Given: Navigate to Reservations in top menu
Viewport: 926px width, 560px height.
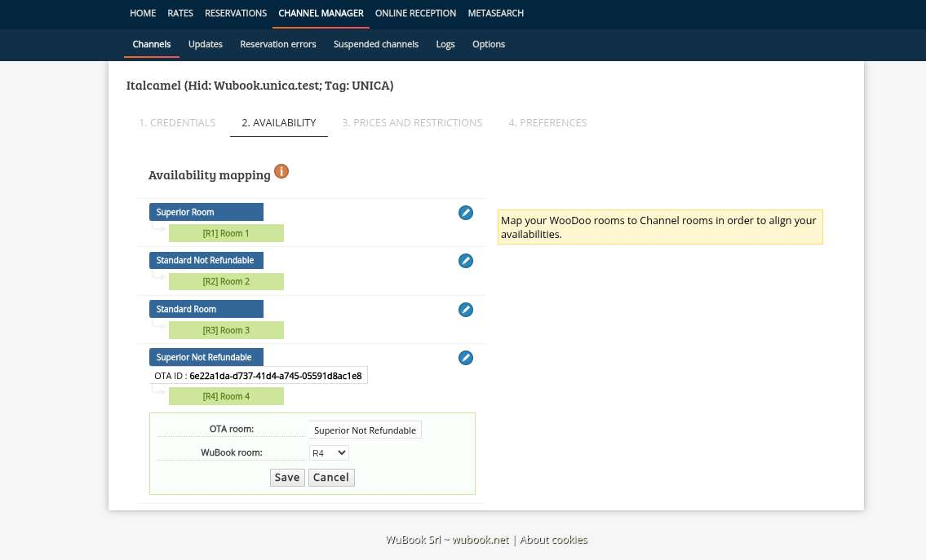Looking at the screenshot, I should pyautogui.click(x=236, y=13).
